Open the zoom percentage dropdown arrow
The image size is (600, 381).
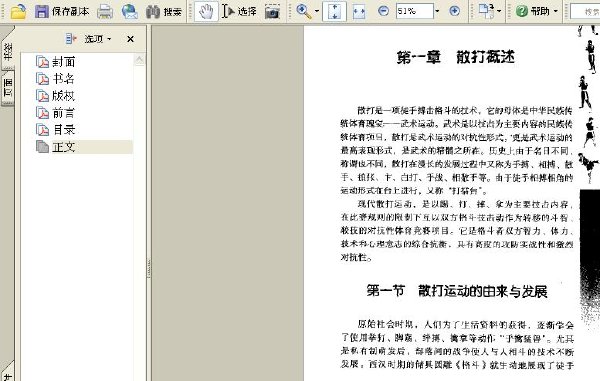click(x=437, y=11)
